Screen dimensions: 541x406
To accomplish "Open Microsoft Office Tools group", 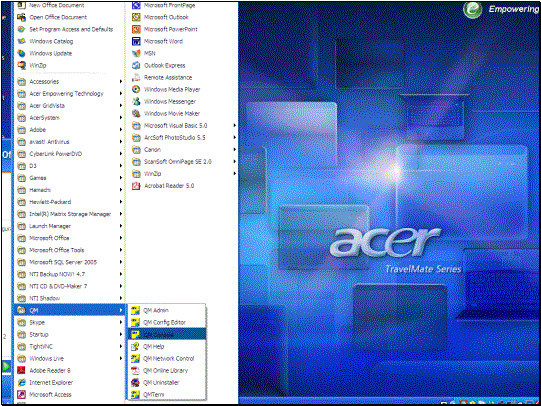I will tap(69, 250).
